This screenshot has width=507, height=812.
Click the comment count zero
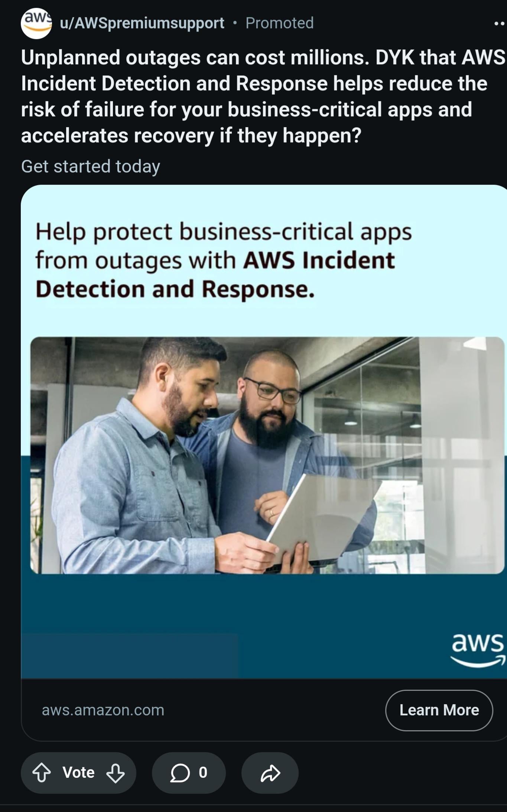tap(203, 773)
